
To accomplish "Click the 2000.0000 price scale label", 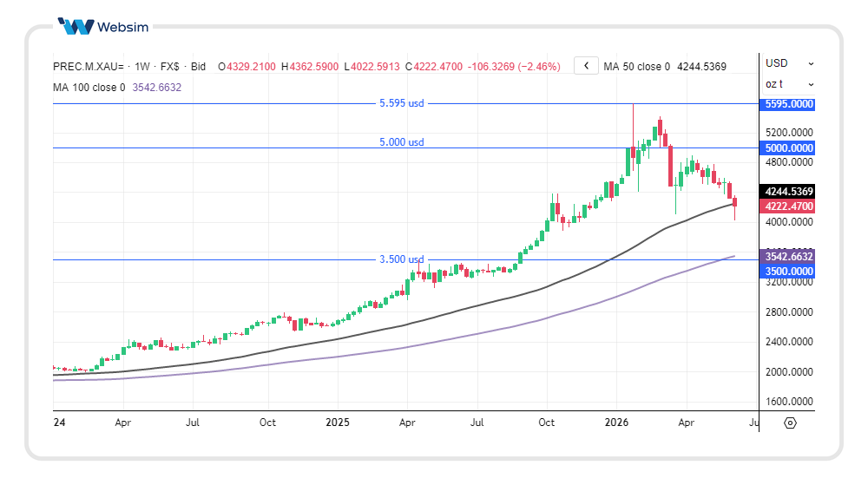I will 789,371.
